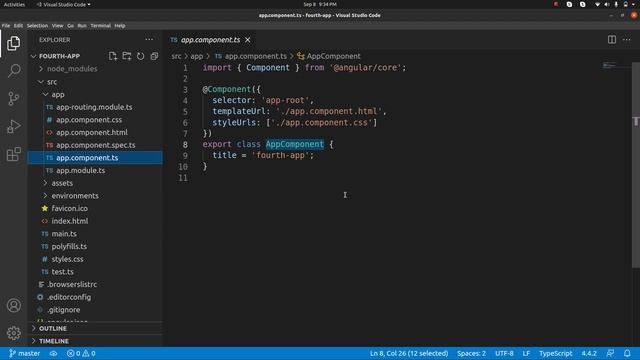
Task: Open the Extensions view
Action: pyautogui.click(x=13, y=154)
